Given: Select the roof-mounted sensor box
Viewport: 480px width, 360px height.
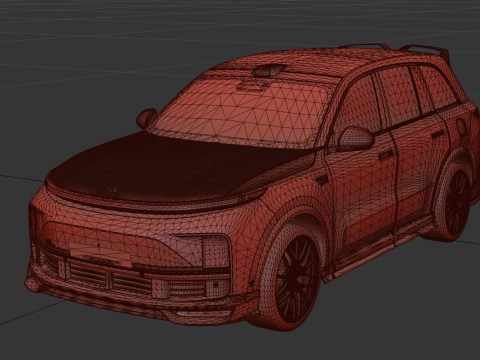Looking at the screenshot, I should click(x=269, y=70).
